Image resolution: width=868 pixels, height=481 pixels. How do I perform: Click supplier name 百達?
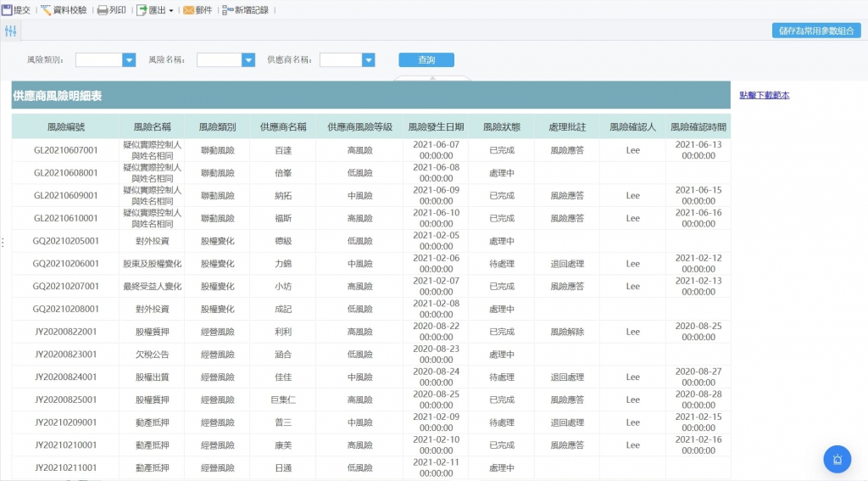coord(283,150)
